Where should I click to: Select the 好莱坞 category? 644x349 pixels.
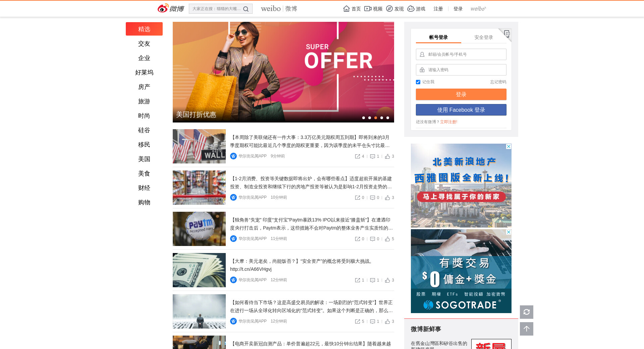[x=144, y=72]
